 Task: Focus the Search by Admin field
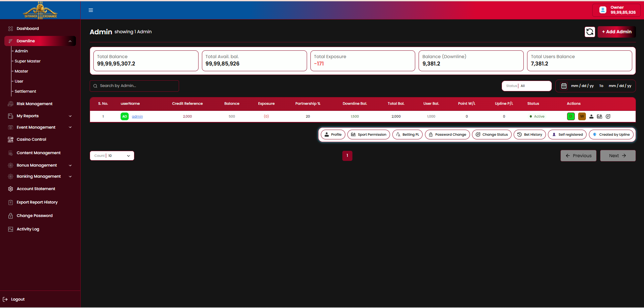(x=134, y=86)
